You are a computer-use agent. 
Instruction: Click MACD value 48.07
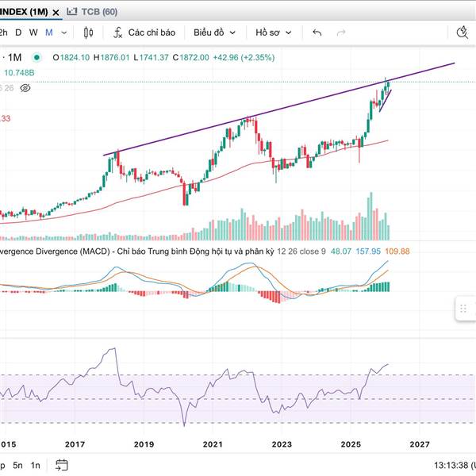tap(340, 251)
